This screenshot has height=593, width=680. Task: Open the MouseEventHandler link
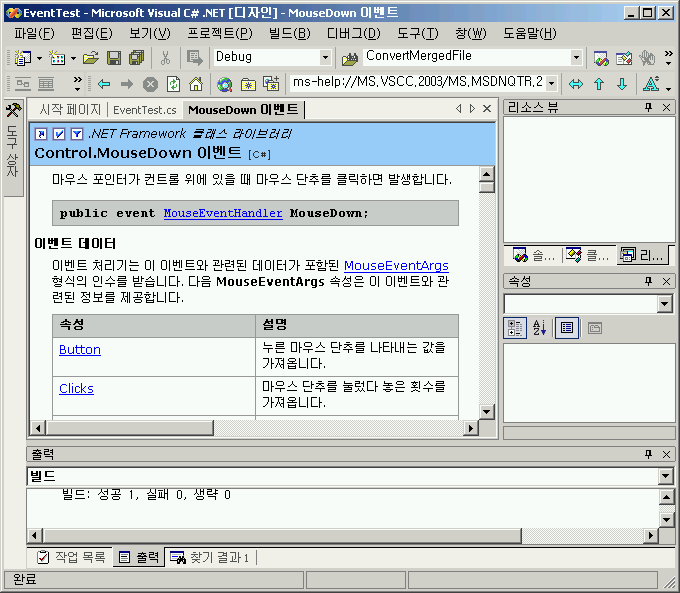pyautogui.click(x=223, y=213)
